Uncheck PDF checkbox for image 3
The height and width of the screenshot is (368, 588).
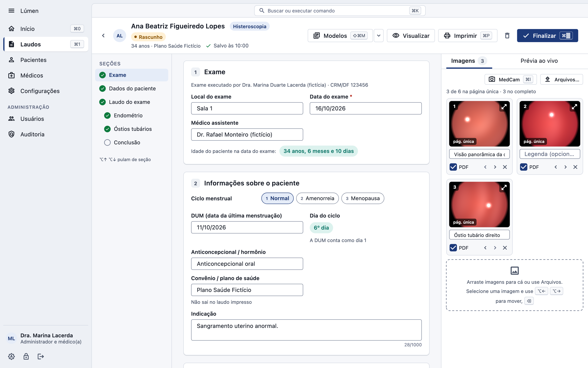pos(453,248)
